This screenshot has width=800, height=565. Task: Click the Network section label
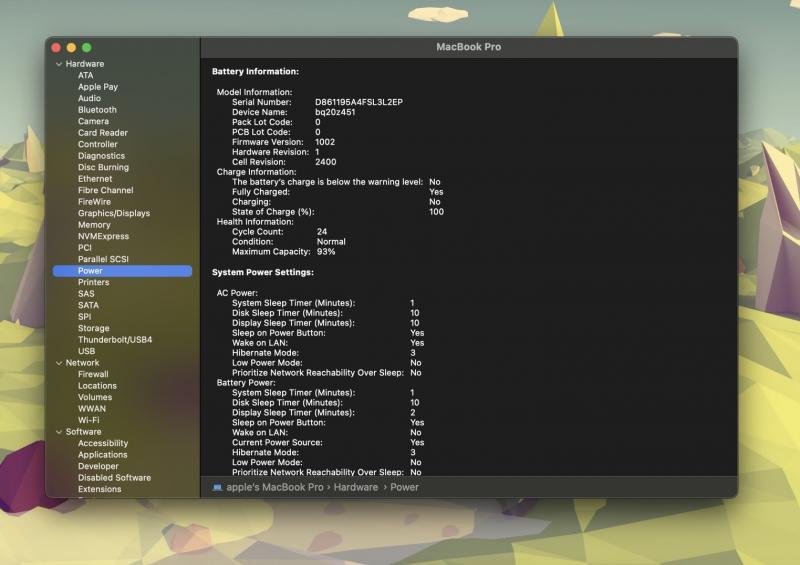82,363
